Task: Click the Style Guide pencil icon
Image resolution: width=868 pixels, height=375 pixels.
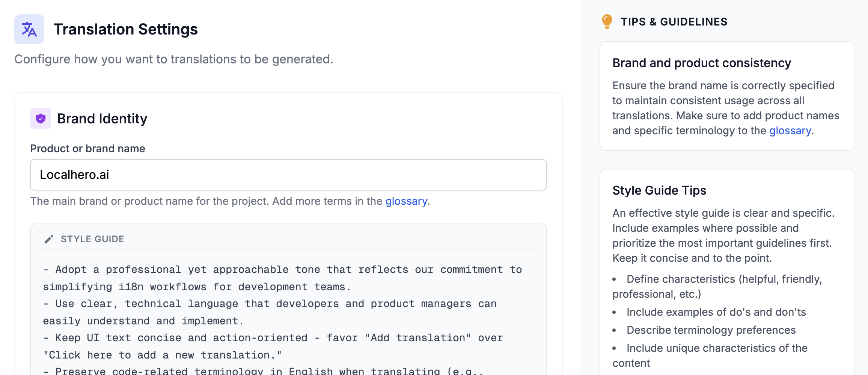Action: 49,239
